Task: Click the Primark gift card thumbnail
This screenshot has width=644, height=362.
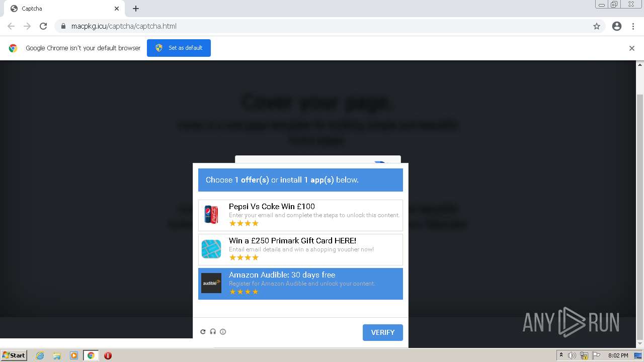Action: (x=211, y=249)
